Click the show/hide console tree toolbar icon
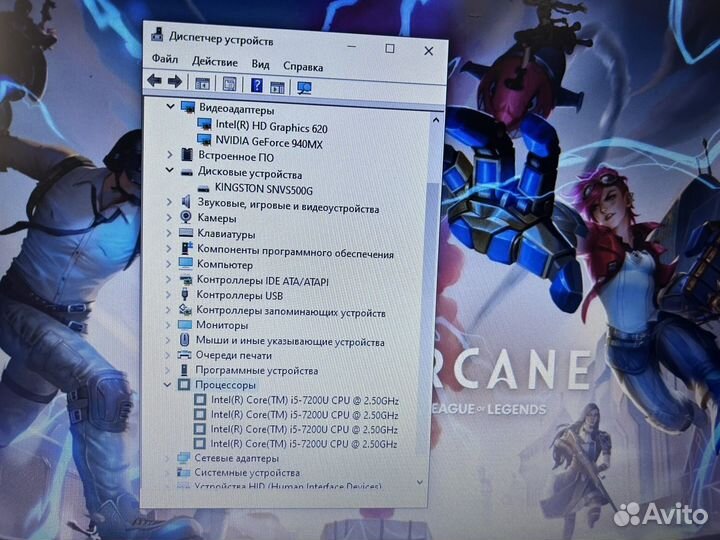The height and width of the screenshot is (540, 720). [x=202, y=84]
